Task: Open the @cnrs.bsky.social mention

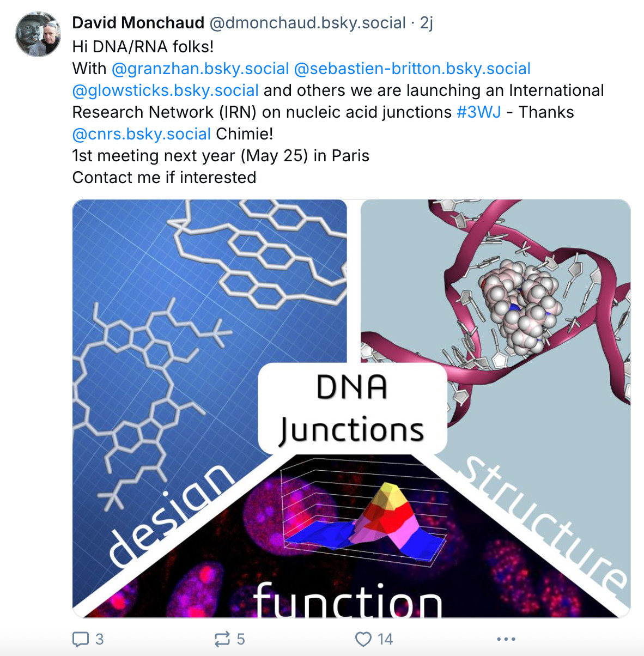Action: (x=141, y=134)
